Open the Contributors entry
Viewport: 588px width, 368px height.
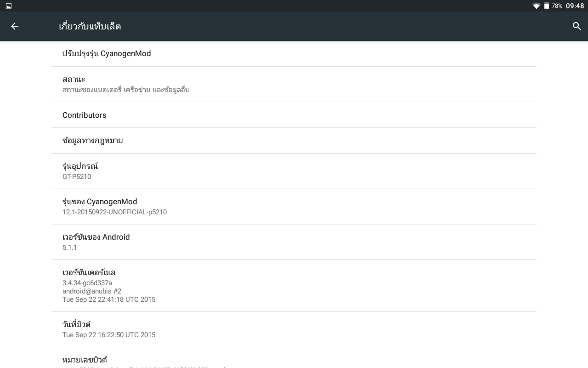point(294,115)
